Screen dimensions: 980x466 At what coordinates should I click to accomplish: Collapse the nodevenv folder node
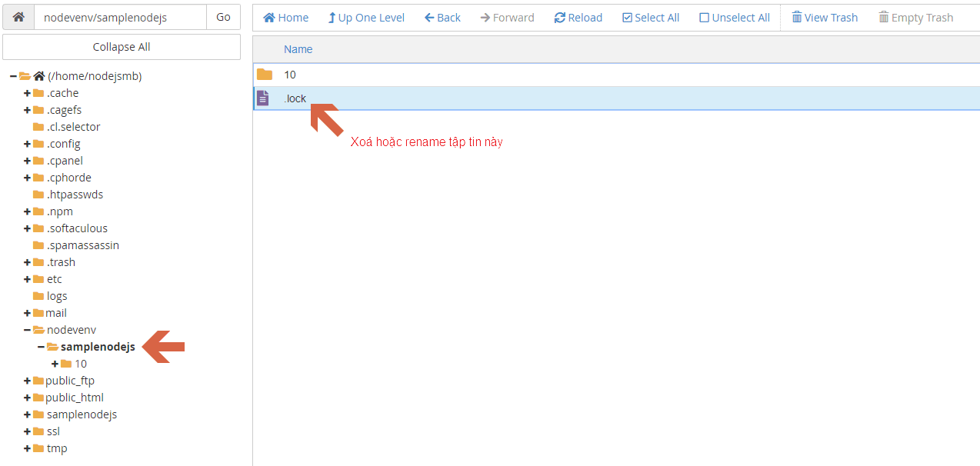tap(28, 330)
